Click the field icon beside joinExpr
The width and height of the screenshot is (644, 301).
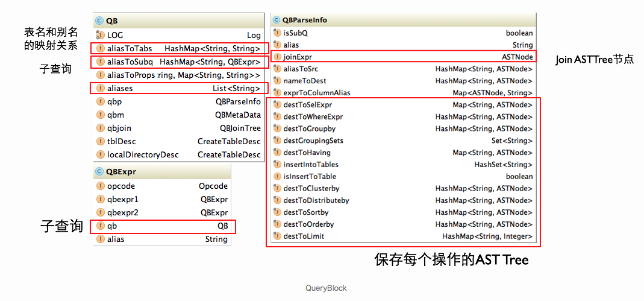click(277, 57)
